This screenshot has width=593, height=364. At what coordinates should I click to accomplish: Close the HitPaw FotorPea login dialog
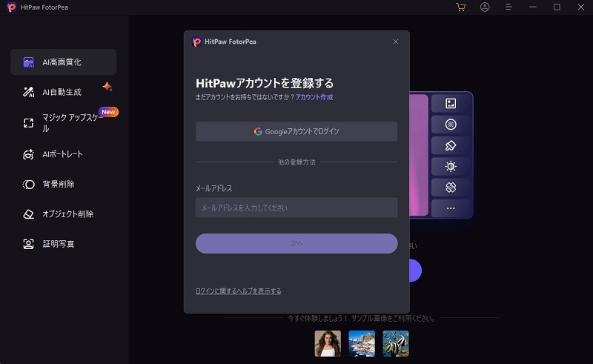(x=396, y=42)
